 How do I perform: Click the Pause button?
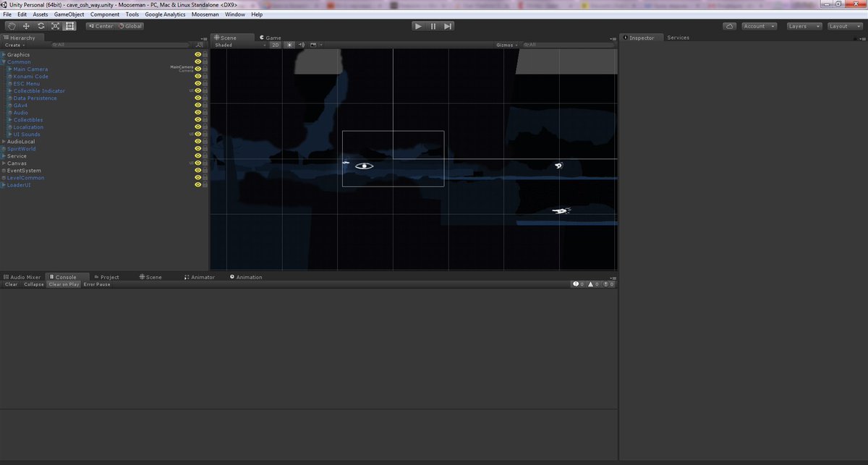click(433, 26)
